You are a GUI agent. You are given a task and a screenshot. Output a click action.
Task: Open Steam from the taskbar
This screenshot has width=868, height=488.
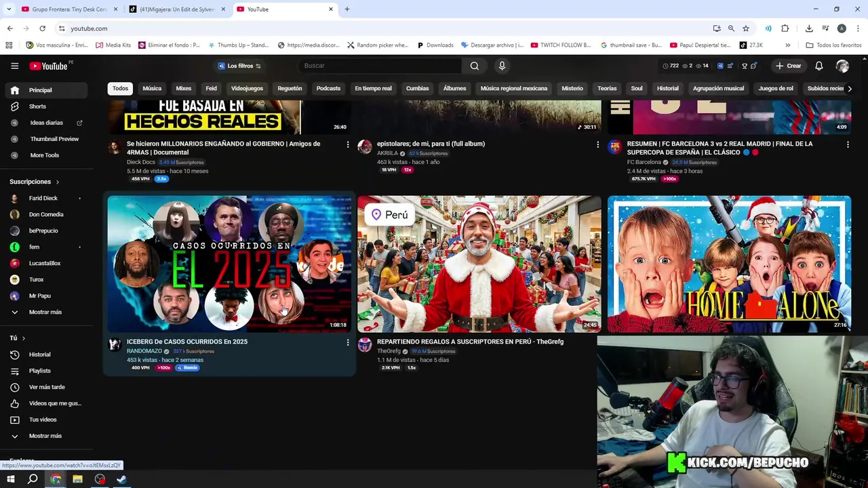121,479
